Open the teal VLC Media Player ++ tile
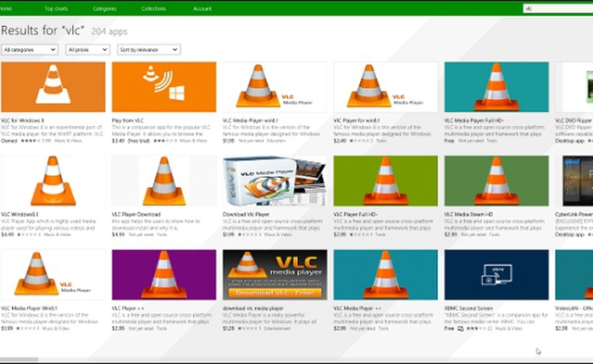Viewport: 593px width, 364px height. pyautogui.click(x=385, y=275)
